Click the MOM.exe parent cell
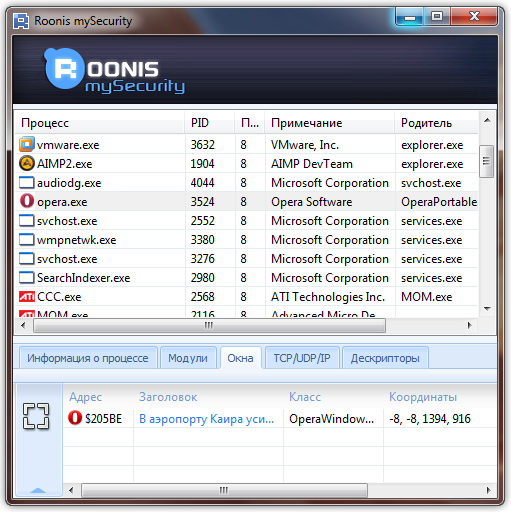The height and width of the screenshot is (512, 511). (427, 297)
